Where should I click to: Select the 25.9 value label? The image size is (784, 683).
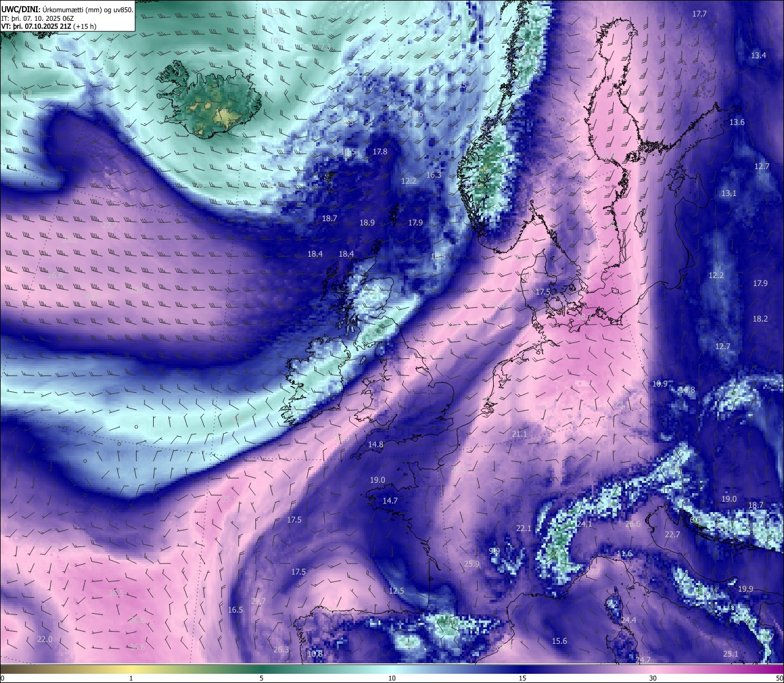coord(472,564)
